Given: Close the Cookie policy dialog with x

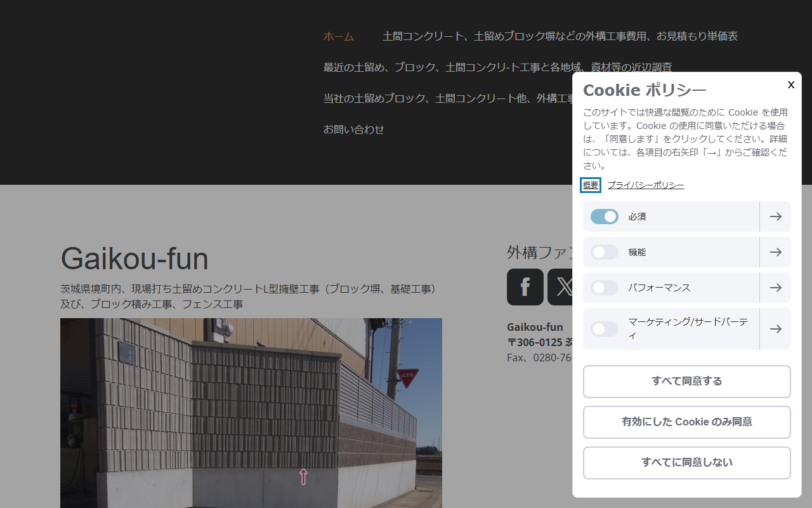Looking at the screenshot, I should coord(791,84).
